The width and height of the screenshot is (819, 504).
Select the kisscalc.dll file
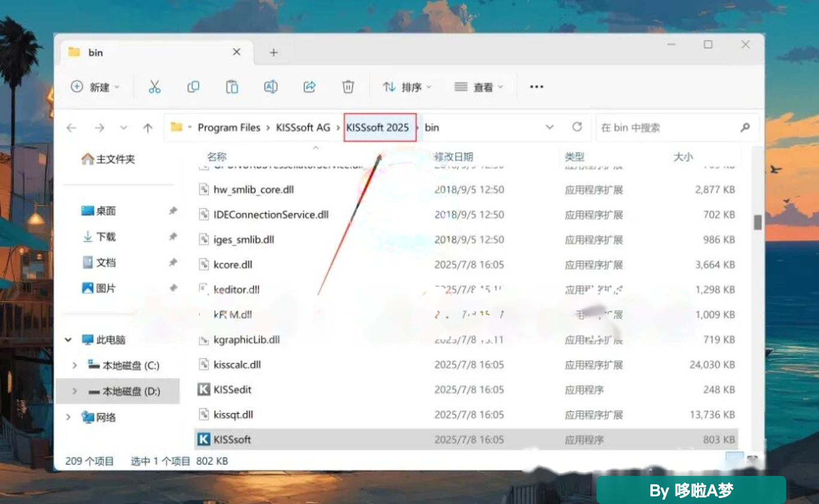466,365
